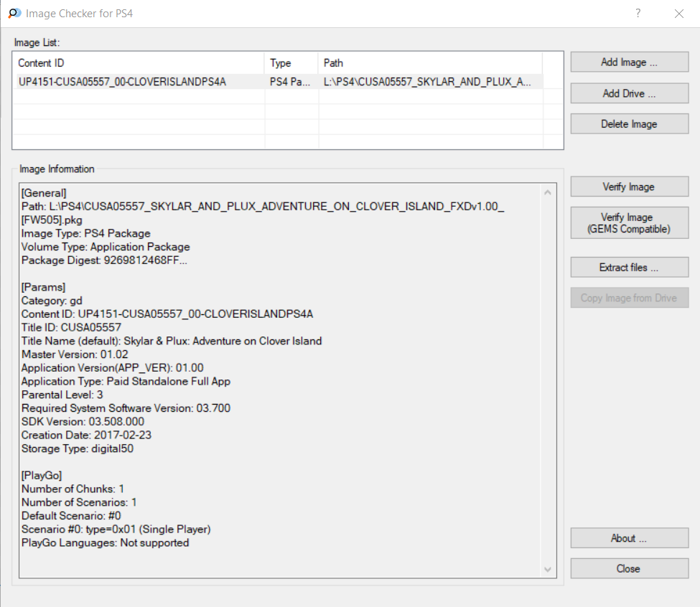Click the '[Params]' section heading
Screen dimensions: 700x607
[43, 287]
